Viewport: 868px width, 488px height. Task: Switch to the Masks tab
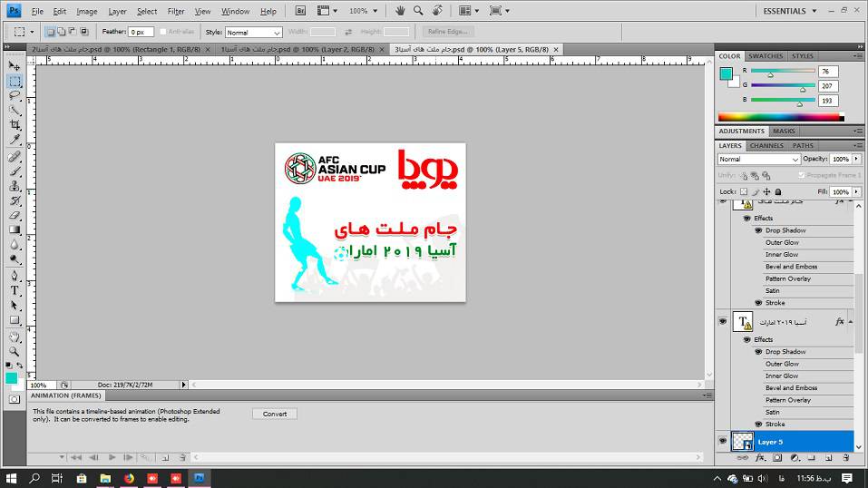click(x=784, y=132)
